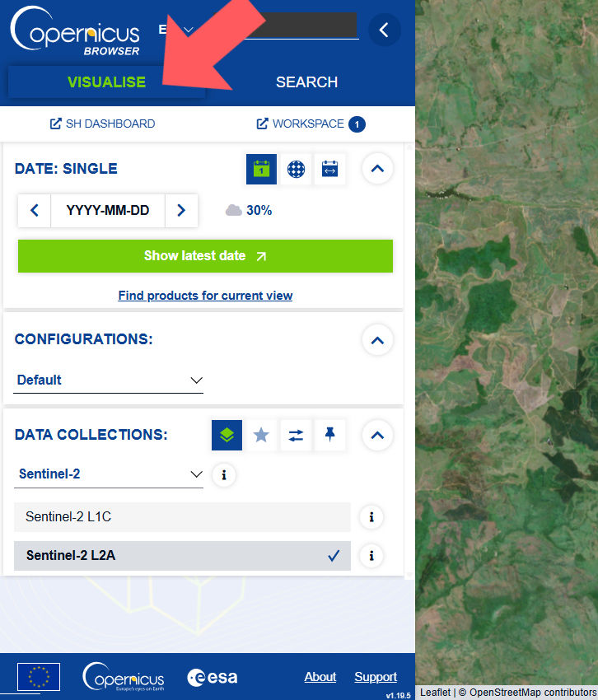Select time range calendar icon
Image resolution: width=598 pixels, height=700 pixels.
[x=329, y=169]
